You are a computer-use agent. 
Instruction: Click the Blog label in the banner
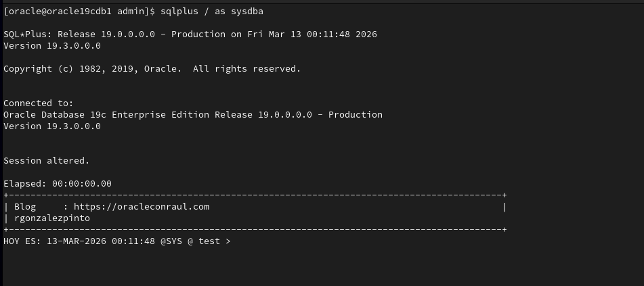tap(25, 207)
